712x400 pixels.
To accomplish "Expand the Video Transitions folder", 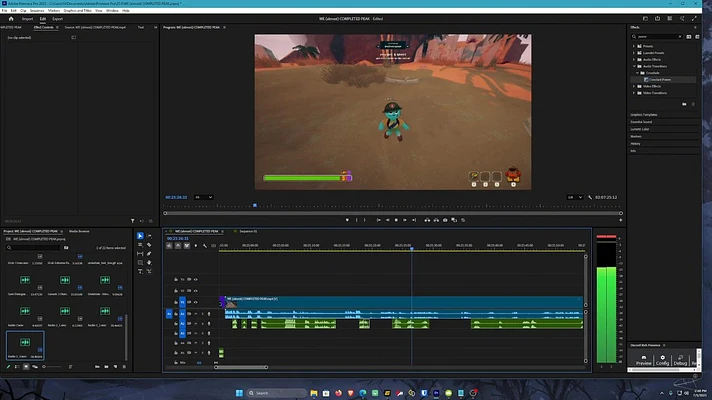I will pos(634,93).
